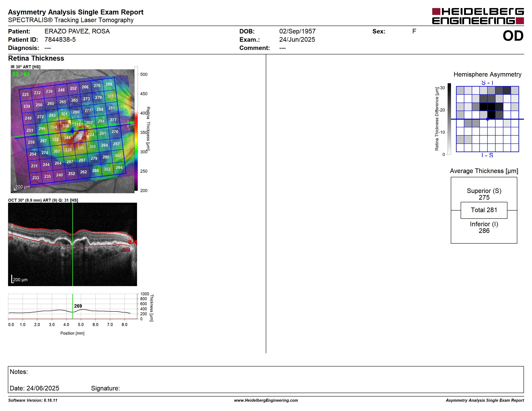Screen dimensions: 532x411
Task: Click the 269 value on thickness profile
Action: point(78,306)
